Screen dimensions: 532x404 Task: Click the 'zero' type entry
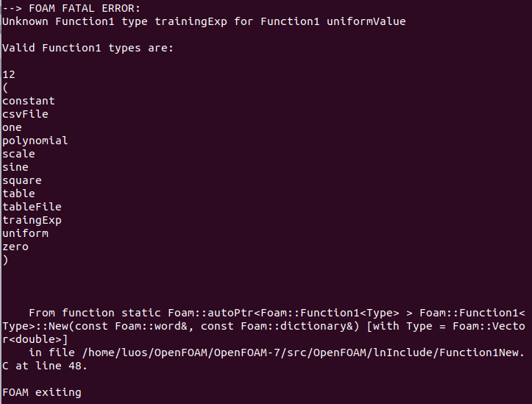click(x=15, y=247)
